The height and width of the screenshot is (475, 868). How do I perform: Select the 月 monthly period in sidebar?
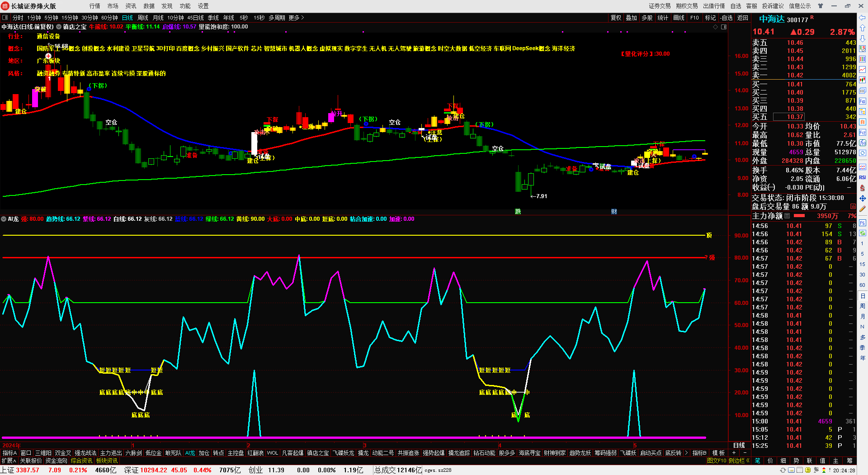click(x=863, y=317)
